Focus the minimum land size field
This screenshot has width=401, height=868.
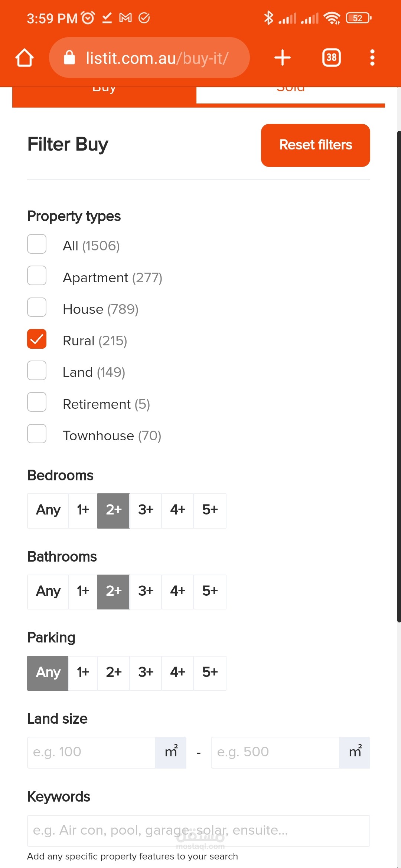point(91,752)
